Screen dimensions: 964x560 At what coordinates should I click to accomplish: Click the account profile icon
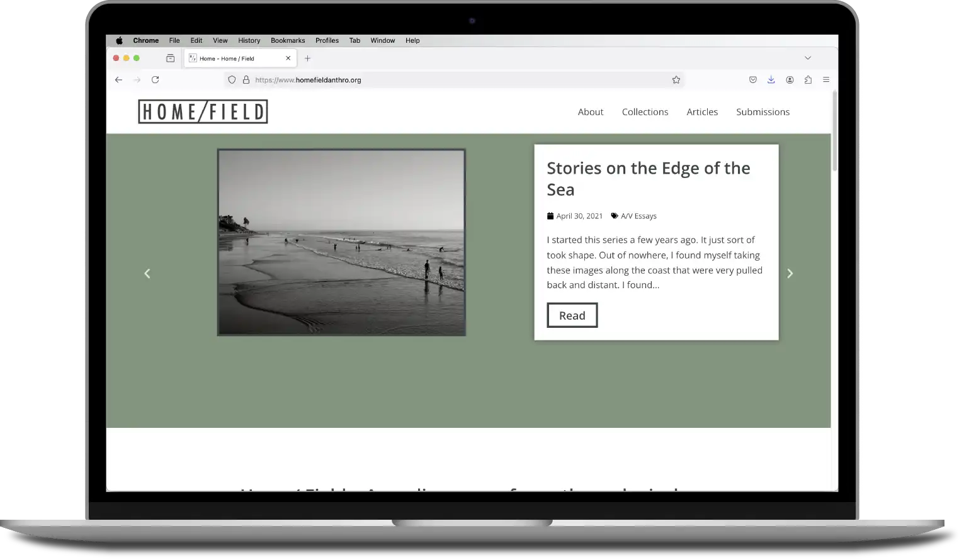point(790,80)
